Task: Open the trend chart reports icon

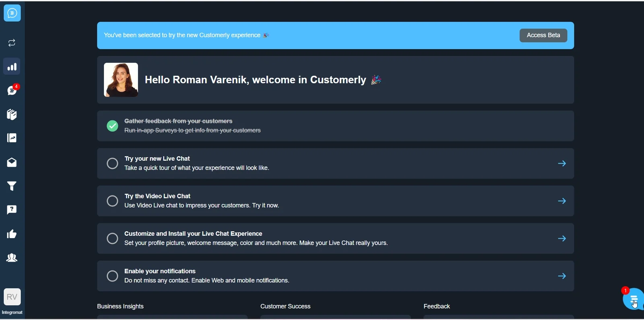Action: [x=12, y=138]
